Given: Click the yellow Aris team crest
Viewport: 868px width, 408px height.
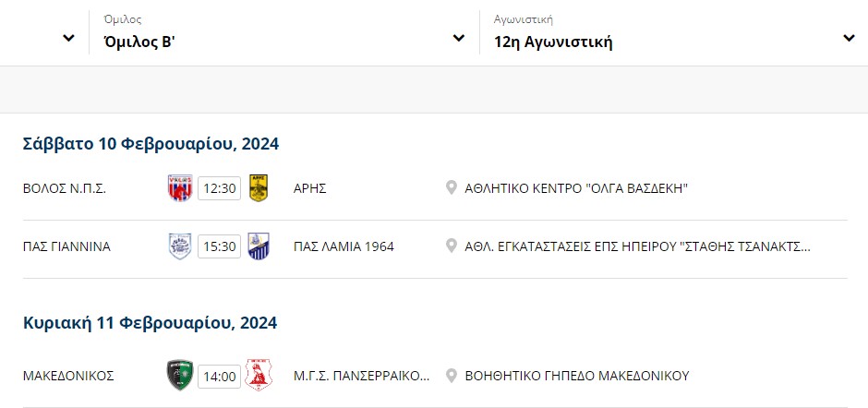Looking at the screenshot, I should click(x=259, y=188).
